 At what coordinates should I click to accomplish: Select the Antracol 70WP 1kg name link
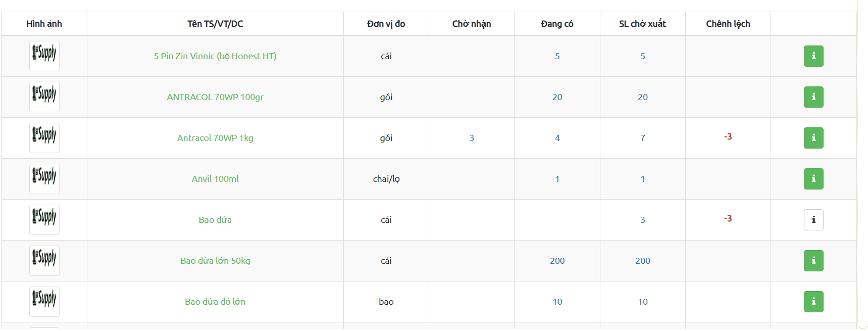click(x=215, y=138)
